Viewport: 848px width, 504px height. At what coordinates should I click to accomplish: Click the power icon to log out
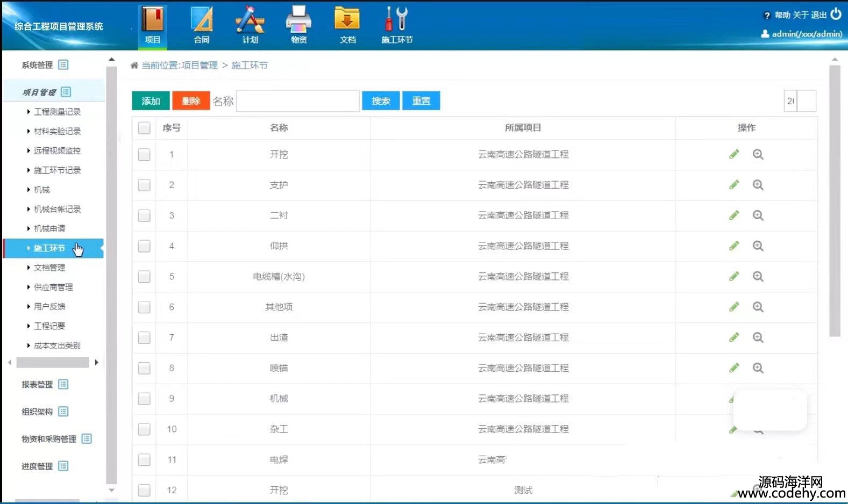coord(836,14)
